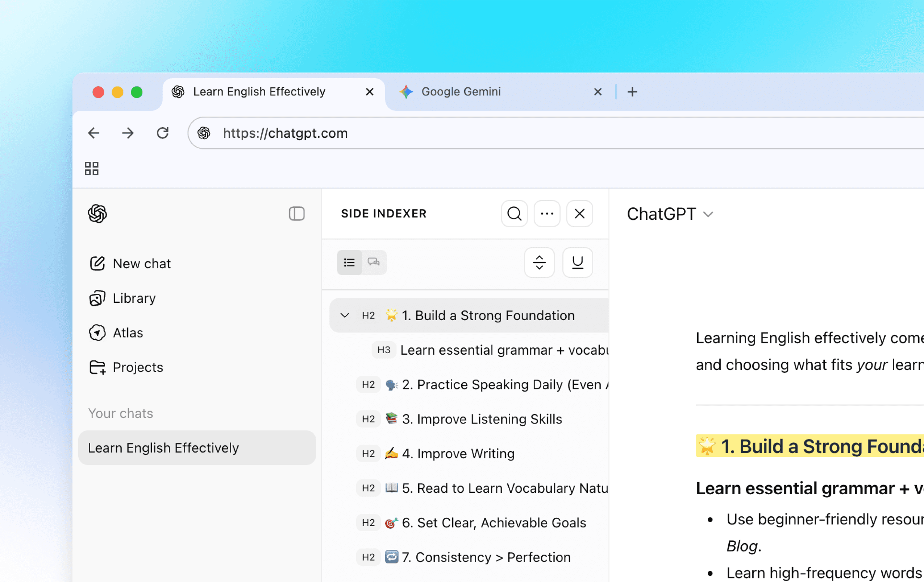Open the Library from the sidebar
Image resolution: width=924 pixels, height=582 pixels.
(134, 298)
